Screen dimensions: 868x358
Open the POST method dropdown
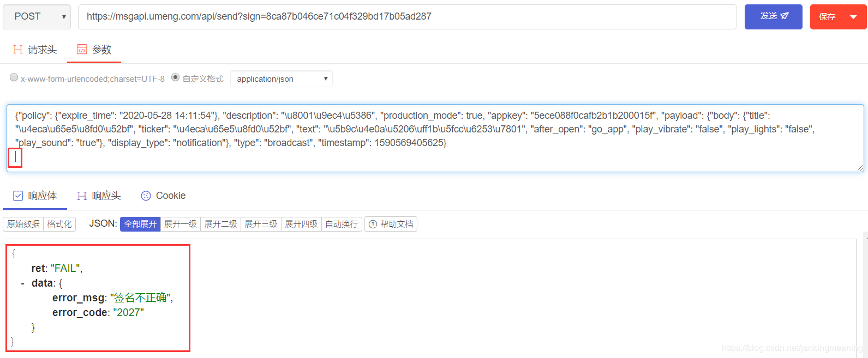pos(37,17)
